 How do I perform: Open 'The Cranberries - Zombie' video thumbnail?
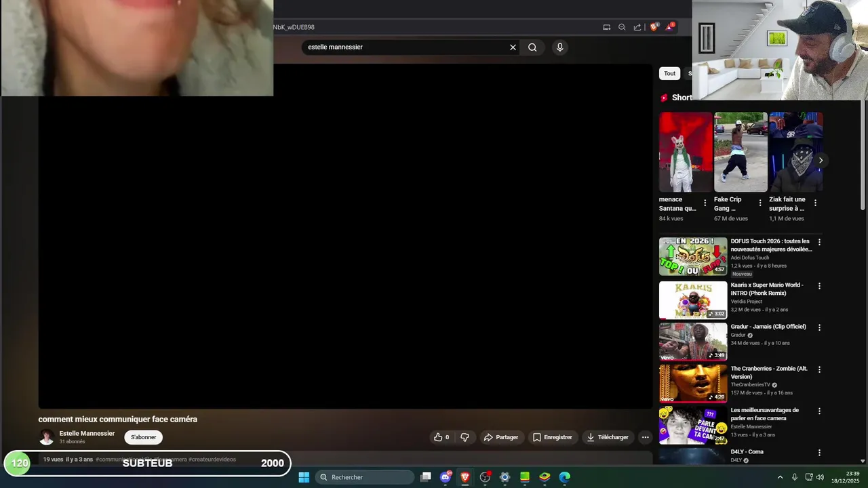693,384
